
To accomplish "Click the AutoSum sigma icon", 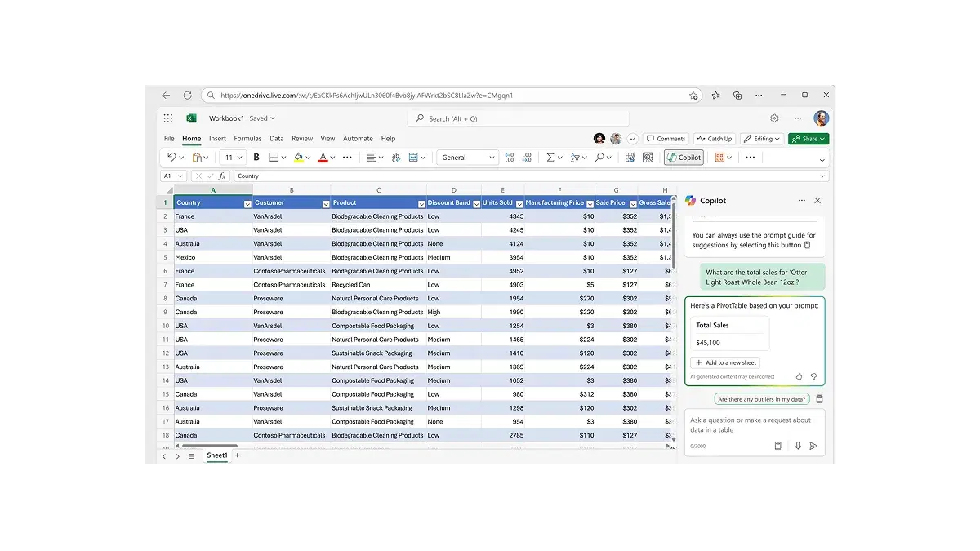I will (x=550, y=158).
